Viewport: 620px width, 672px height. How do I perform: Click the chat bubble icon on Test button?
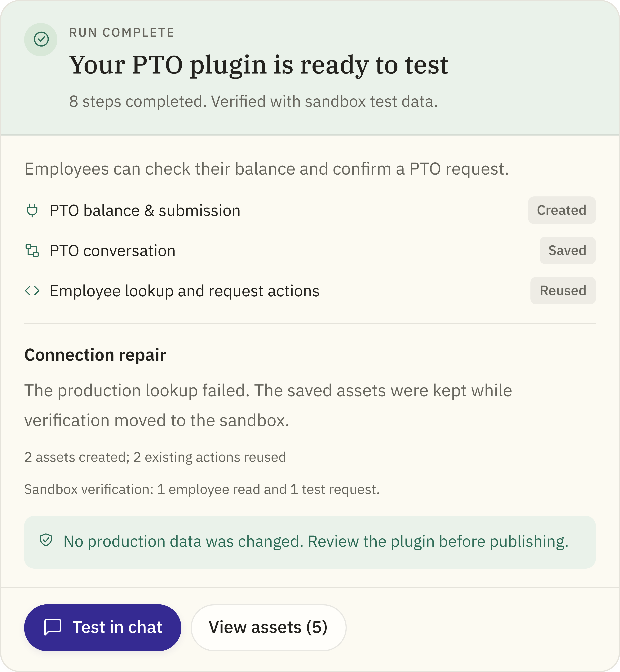coord(53,627)
